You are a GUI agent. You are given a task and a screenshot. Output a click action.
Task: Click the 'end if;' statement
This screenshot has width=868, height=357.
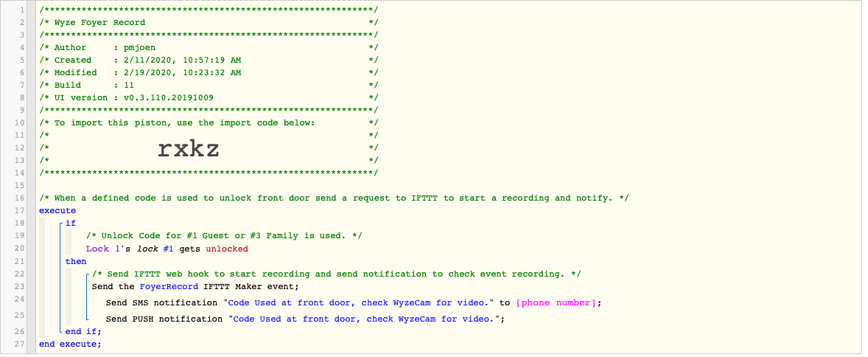coord(83,331)
